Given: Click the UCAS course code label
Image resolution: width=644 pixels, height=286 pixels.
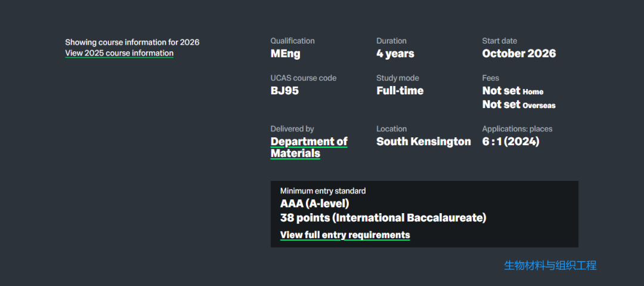Looking at the screenshot, I should click(x=303, y=78).
